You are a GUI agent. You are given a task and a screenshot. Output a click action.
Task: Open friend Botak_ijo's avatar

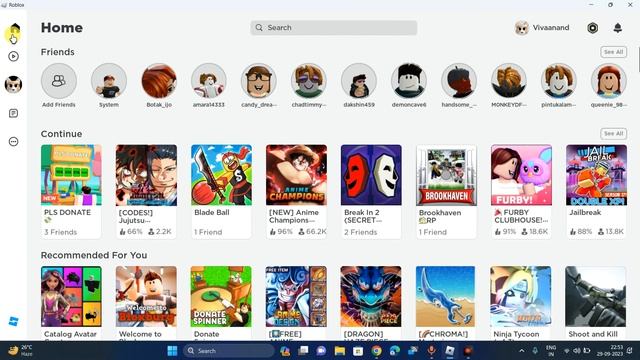tap(159, 81)
